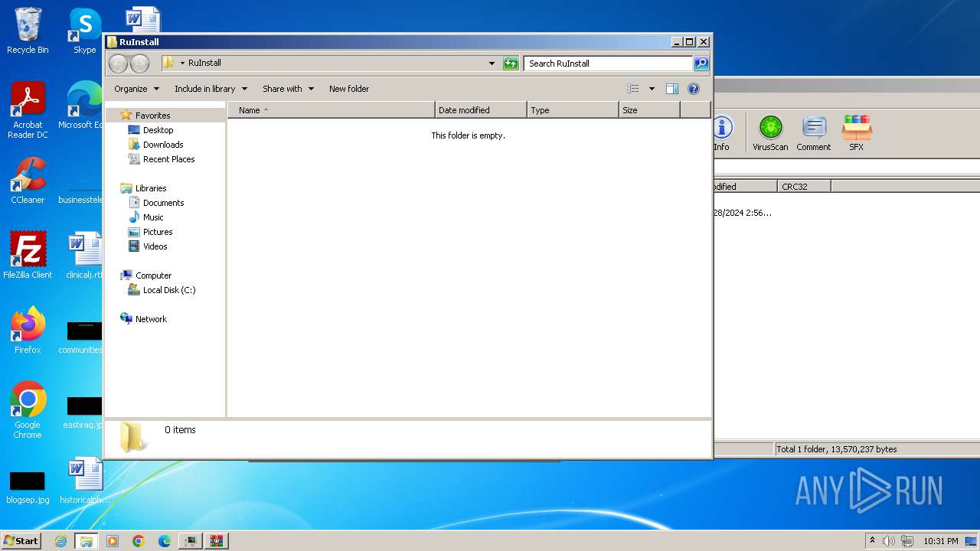Image resolution: width=980 pixels, height=551 pixels.
Task: Select Network in navigation pane
Action: coord(151,319)
